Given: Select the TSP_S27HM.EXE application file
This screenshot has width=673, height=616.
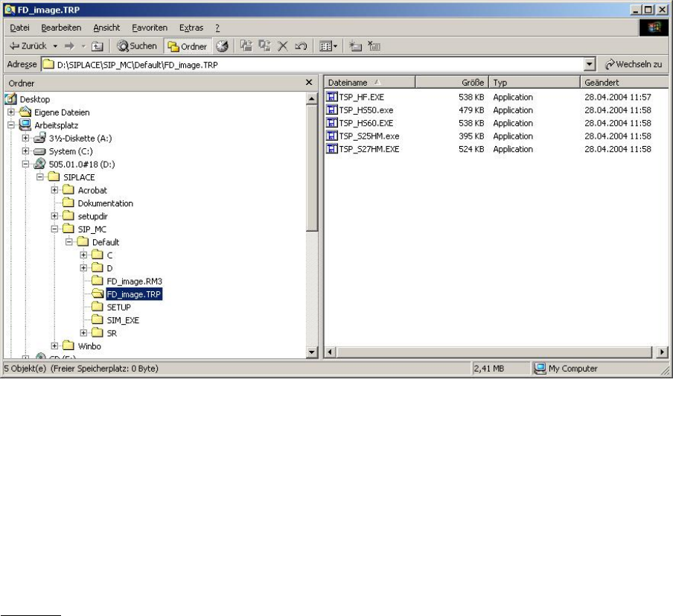Looking at the screenshot, I should click(368, 149).
